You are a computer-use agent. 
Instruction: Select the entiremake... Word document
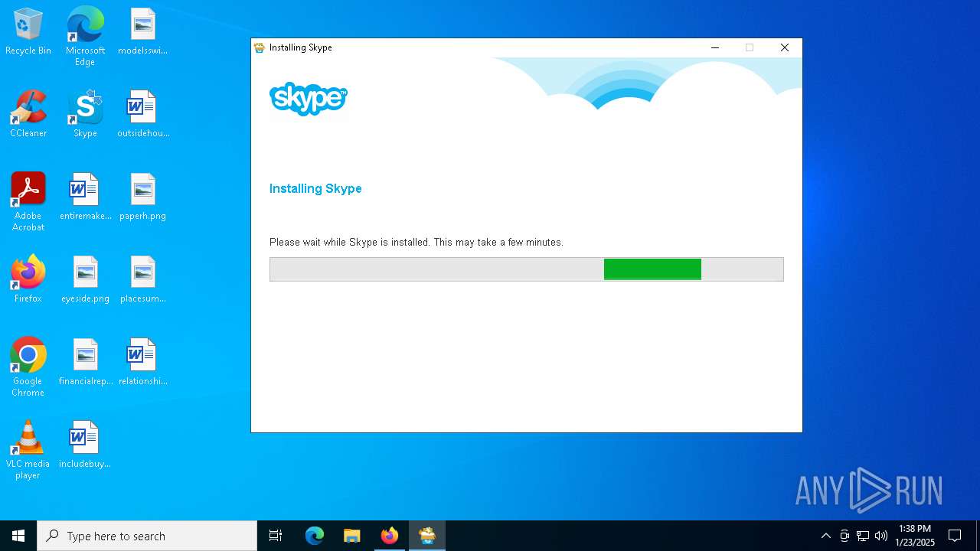coord(85,197)
